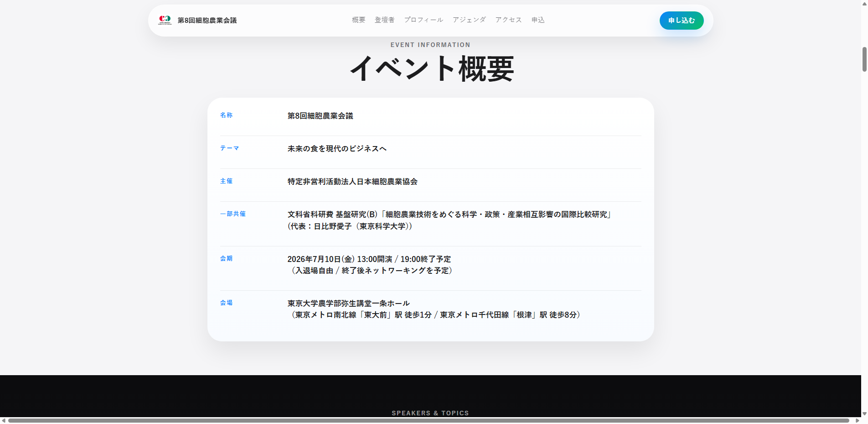
Task: Jump to アジェンダ nav link
Action: click(x=469, y=20)
